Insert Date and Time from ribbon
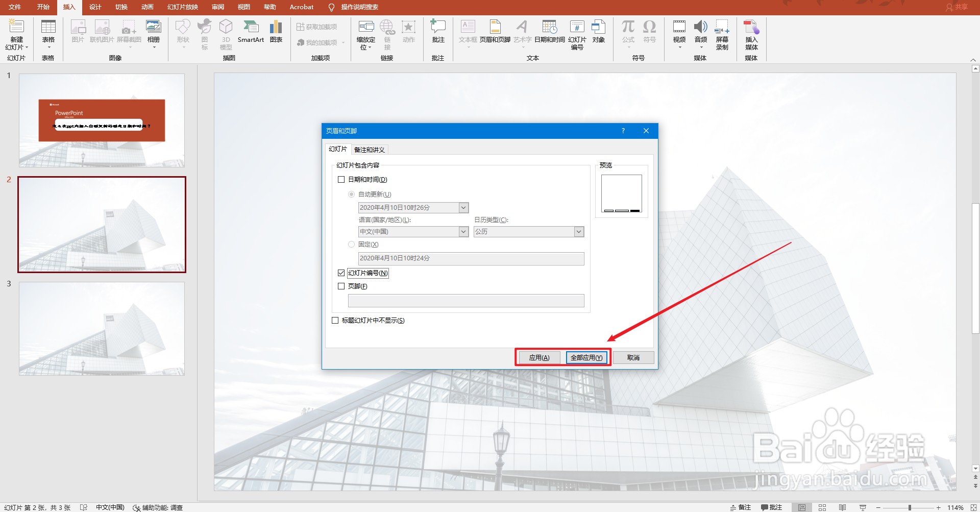Screen dimensions: 980x512 (550, 32)
